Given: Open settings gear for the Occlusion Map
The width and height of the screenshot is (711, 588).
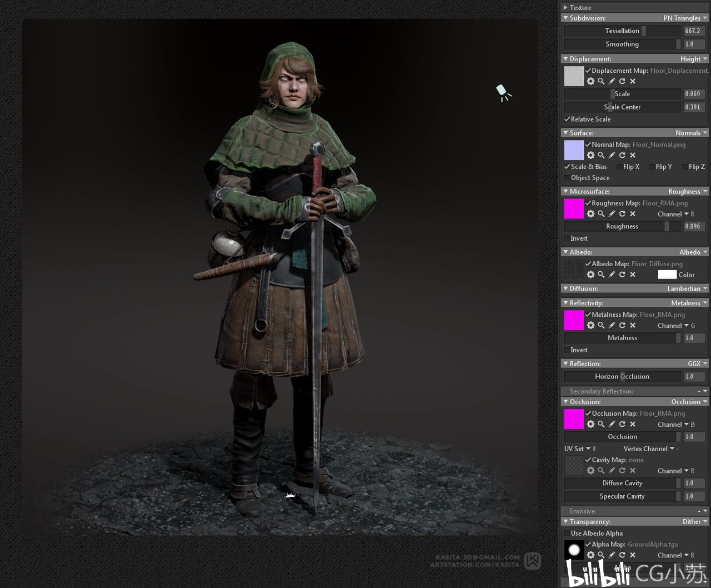Looking at the screenshot, I should pos(590,424).
